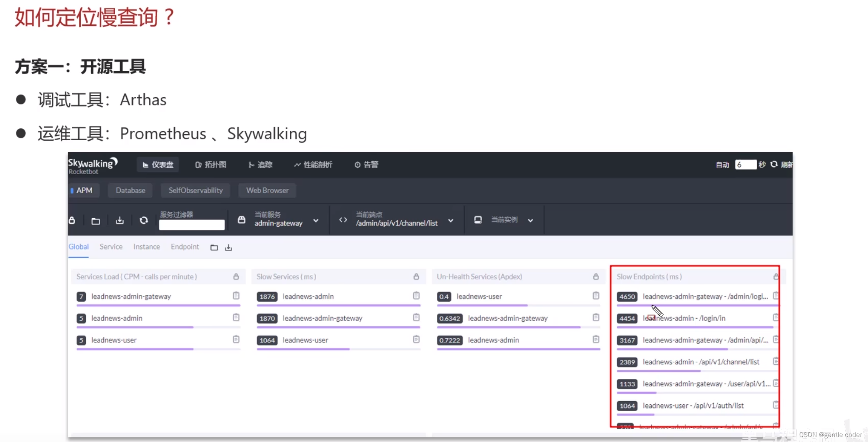Click the folder import icon in toolbar
The width and height of the screenshot is (868, 442).
coord(96,221)
